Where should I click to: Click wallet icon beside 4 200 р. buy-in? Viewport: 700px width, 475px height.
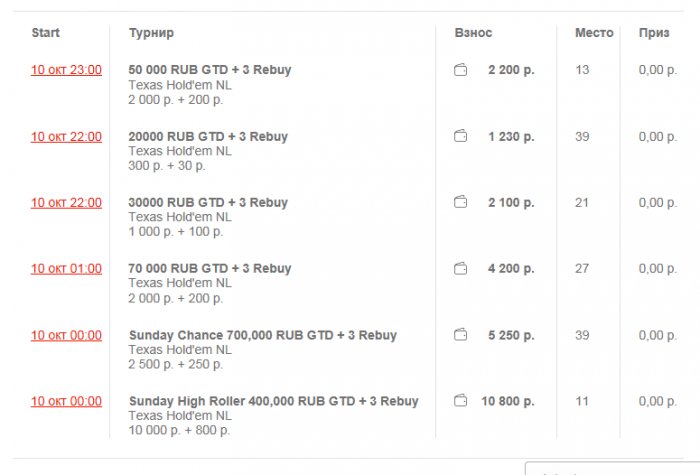[461, 268]
